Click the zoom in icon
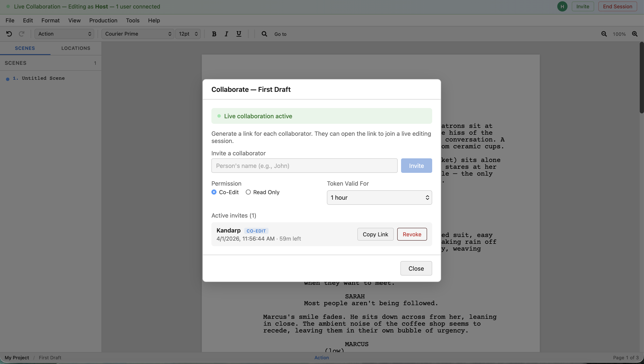Screen dimensions: 644x364 (635, 34)
